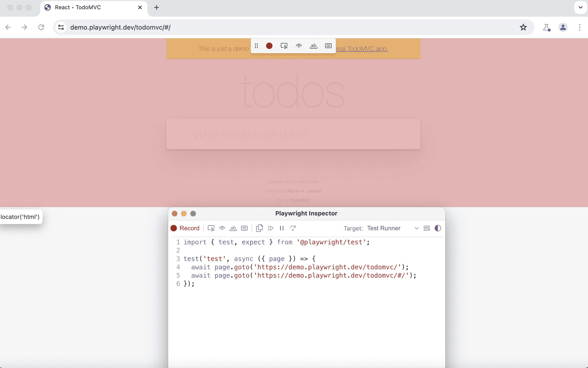Click Assert text icon in Inspector toolbar
The width and height of the screenshot is (588, 368).
233,228
